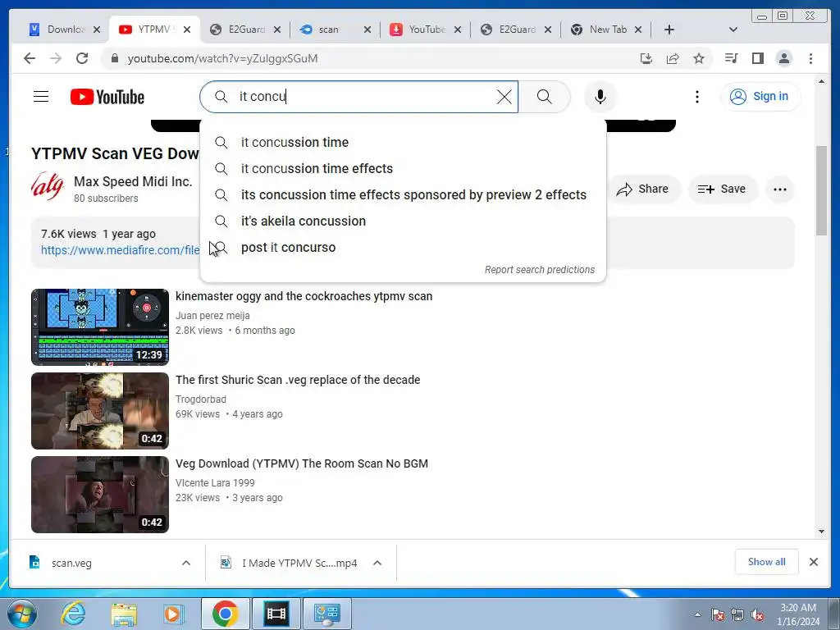Choose suggestion 'it's akeila concussion'
840x630 pixels.
(403, 221)
